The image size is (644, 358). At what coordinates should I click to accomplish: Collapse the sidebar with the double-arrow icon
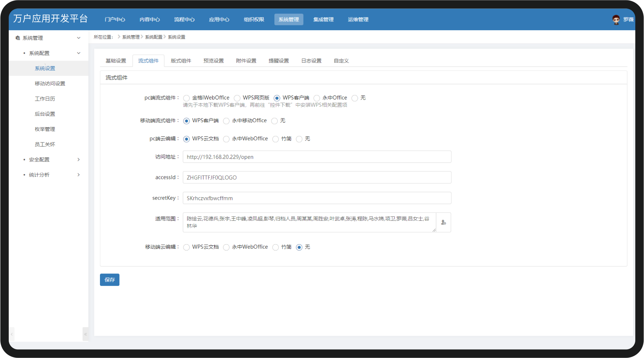(86, 334)
